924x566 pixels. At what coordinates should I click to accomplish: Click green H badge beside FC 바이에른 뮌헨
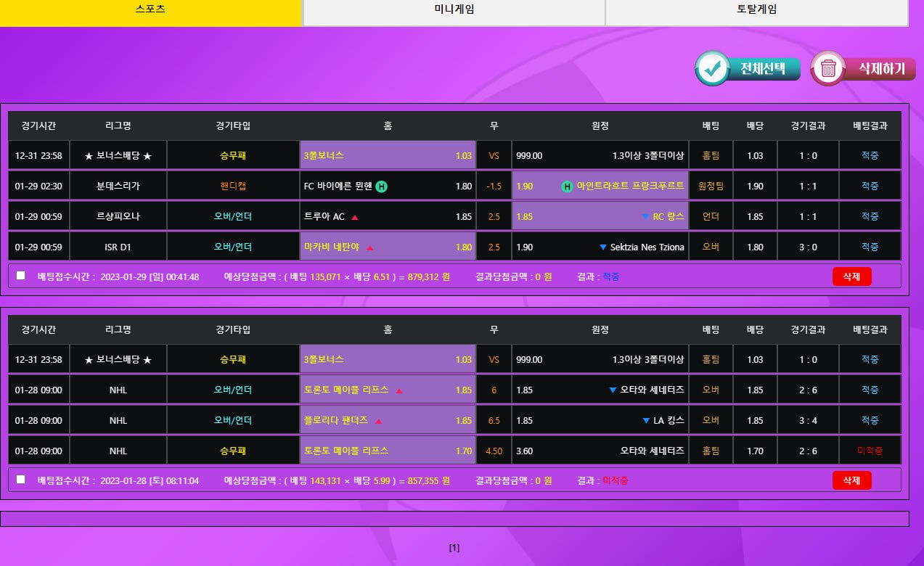(x=382, y=186)
